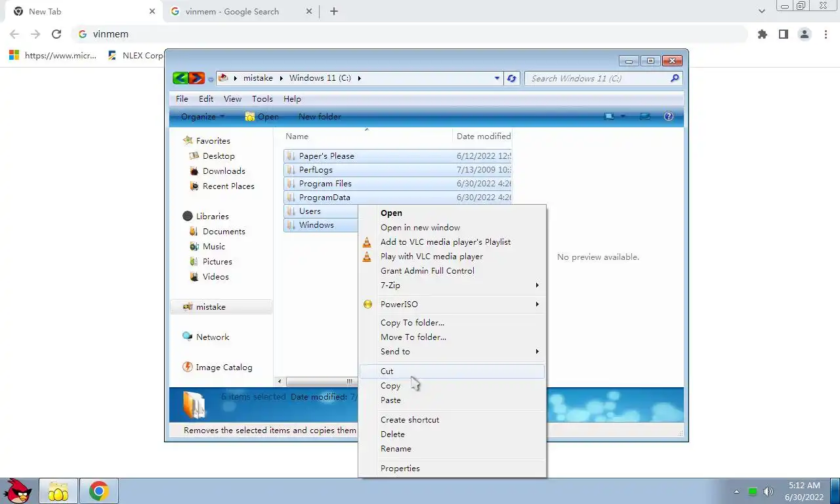
Task: Click the change view icon
Action: (x=610, y=116)
